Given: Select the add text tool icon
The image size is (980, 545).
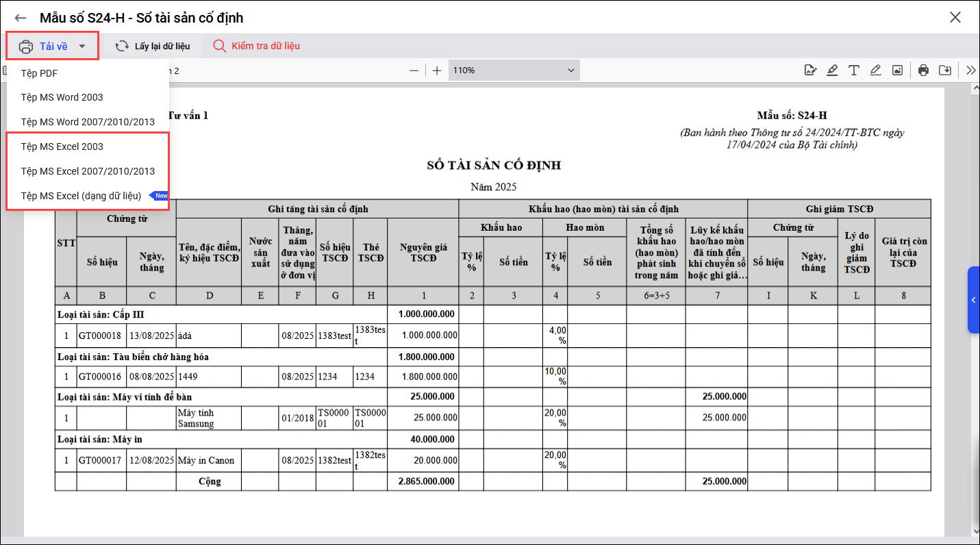Looking at the screenshot, I should click(854, 70).
